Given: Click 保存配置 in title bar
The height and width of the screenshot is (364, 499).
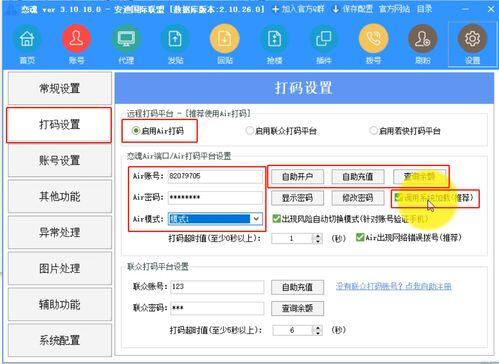Looking at the screenshot, I should point(353,9).
